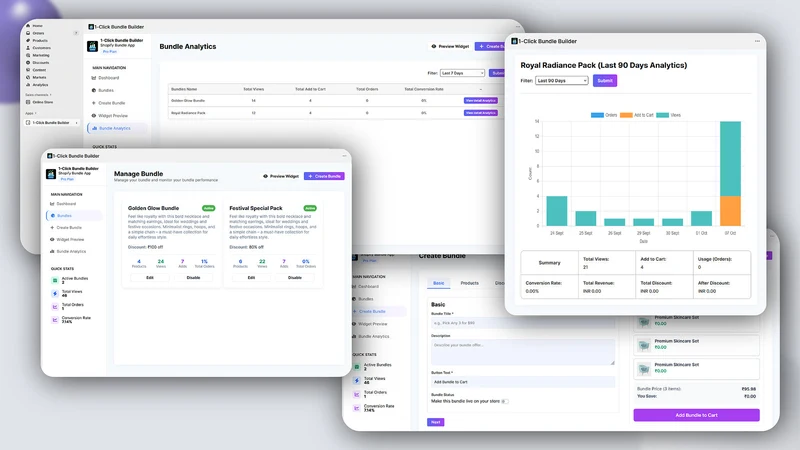Click Total Orders stat icon in Manage Bundle window
This screenshot has width=800, height=450.
point(55,307)
